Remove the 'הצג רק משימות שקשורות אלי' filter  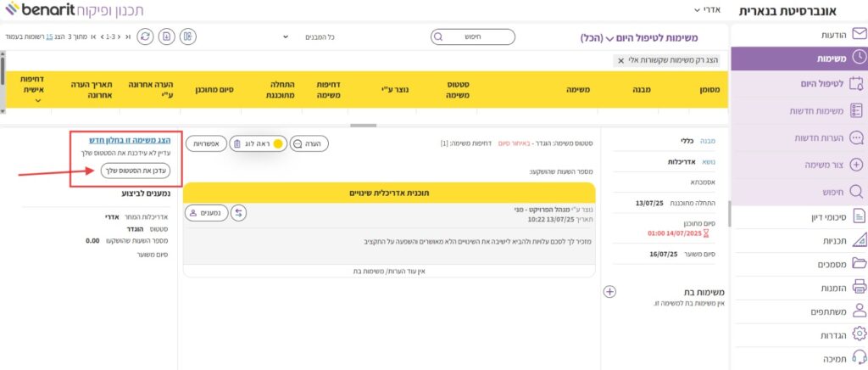point(620,60)
